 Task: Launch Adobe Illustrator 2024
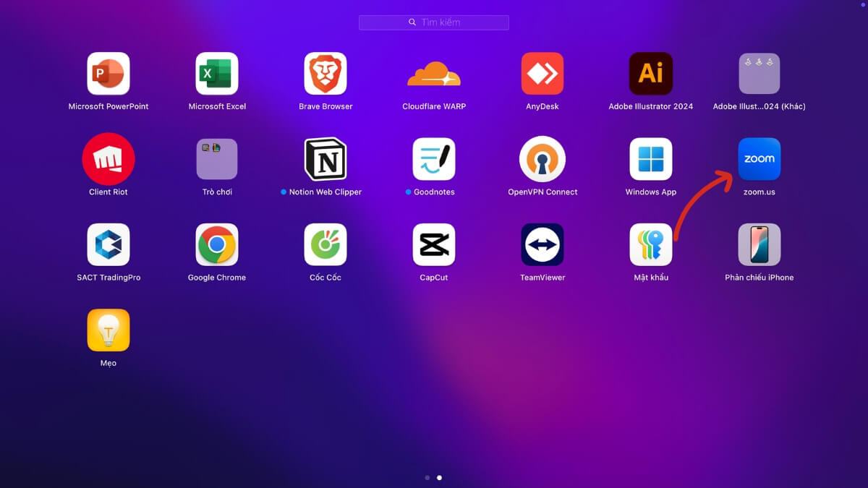point(651,74)
